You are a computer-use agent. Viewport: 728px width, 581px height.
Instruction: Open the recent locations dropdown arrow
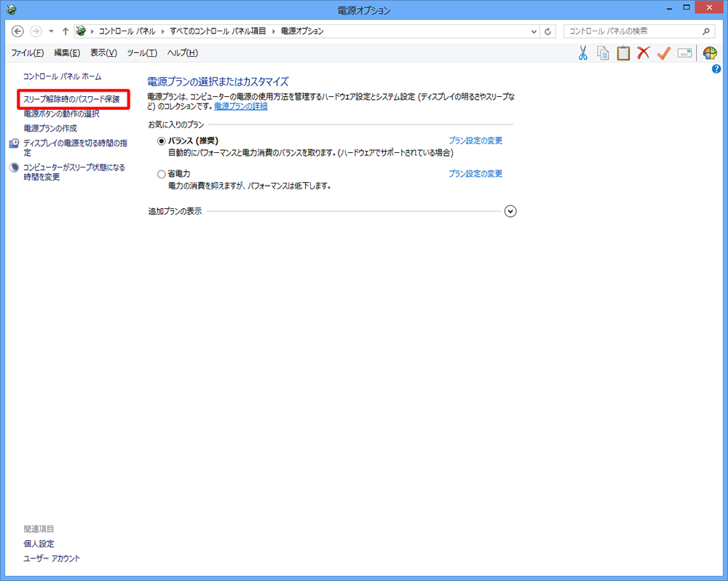tap(51, 31)
